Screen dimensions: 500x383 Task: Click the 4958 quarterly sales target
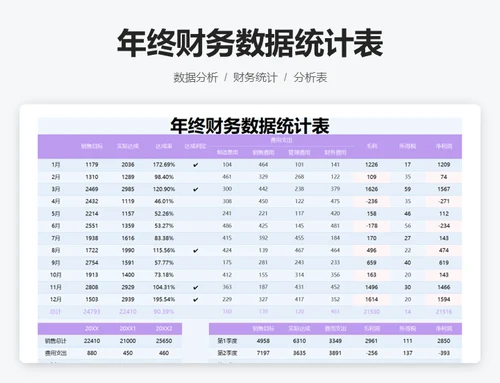point(263,341)
